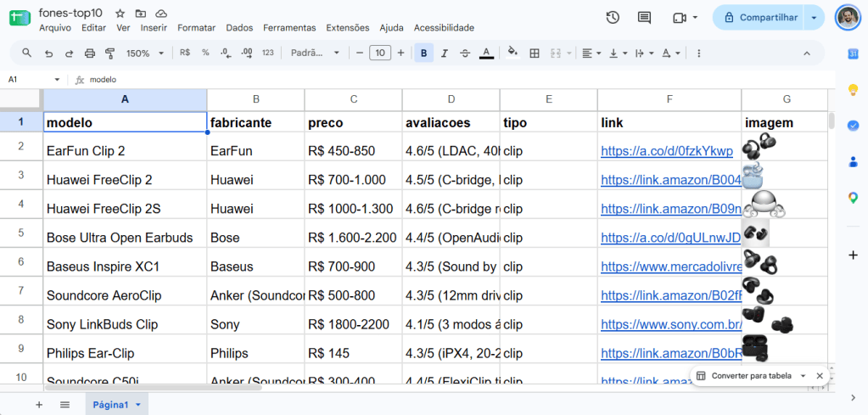Open Compartilhar quick share arrow

pos(814,18)
